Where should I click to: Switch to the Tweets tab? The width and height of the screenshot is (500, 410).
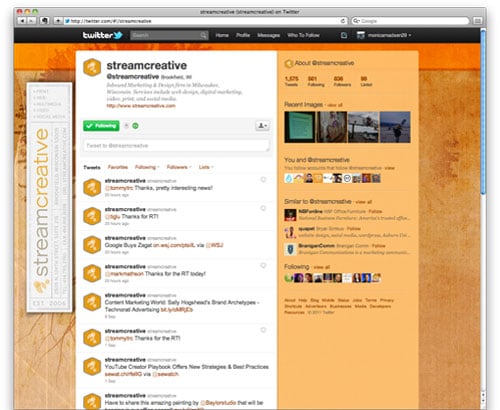point(92,167)
